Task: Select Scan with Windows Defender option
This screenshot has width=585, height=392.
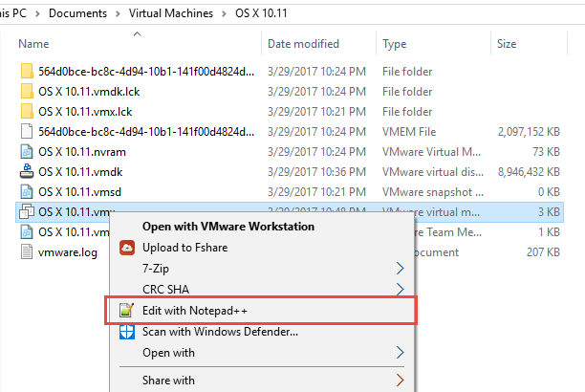Action: point(220,332)
